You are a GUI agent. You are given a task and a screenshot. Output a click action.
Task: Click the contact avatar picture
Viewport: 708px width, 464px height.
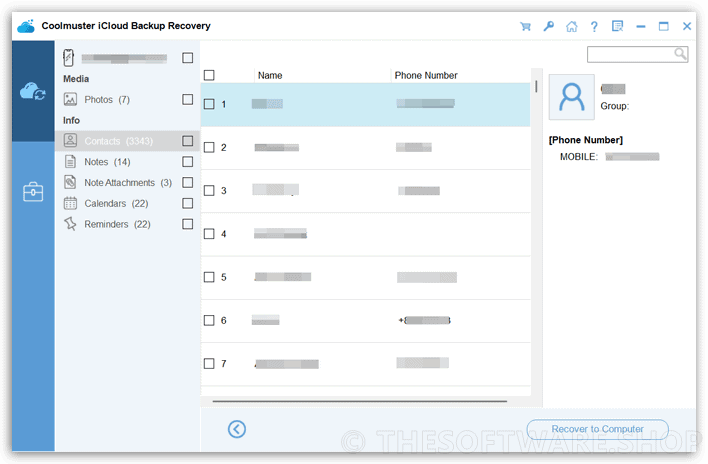click(572, 97)
